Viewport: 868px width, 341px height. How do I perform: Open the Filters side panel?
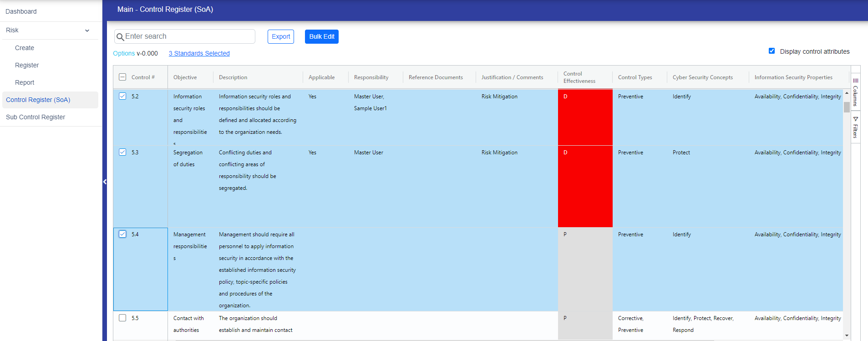(x=855, y=127)
